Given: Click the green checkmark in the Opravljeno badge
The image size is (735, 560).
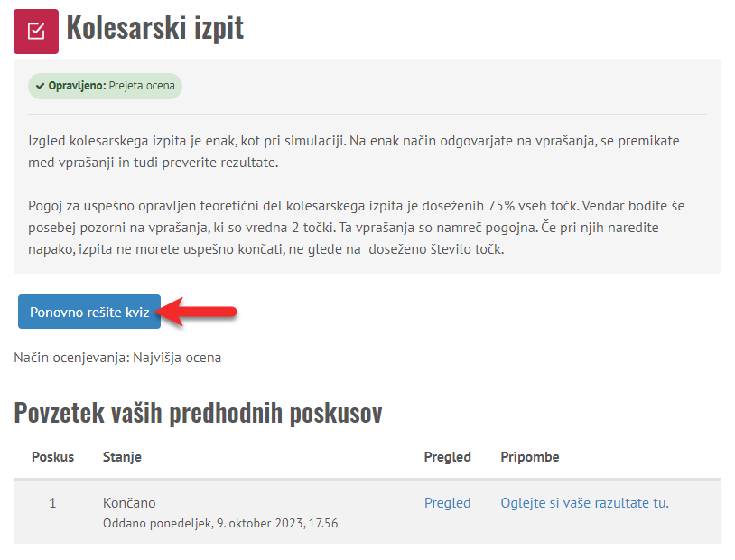Looking at the screenshot, I should (41, 87).
